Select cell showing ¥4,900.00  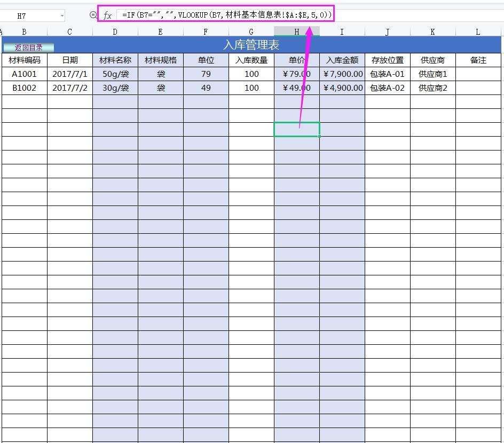pyautogui.click(x=342, y=88)
